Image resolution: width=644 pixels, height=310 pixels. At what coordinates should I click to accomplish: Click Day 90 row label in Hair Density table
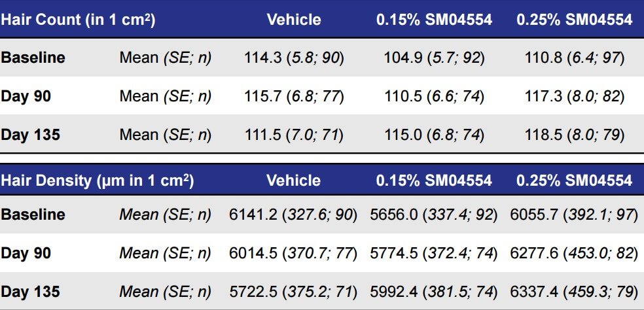point(26,253)
